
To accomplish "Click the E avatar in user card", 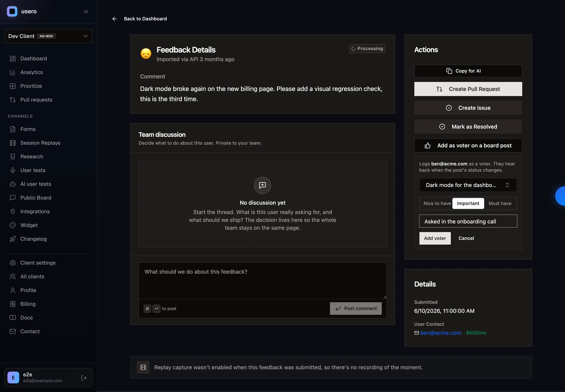I will point(13,377).
